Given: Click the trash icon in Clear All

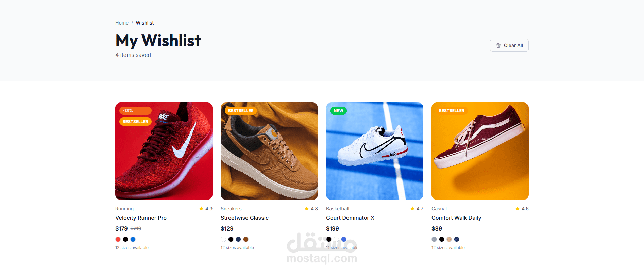Looking at the screenshot, I should point(498,45).
